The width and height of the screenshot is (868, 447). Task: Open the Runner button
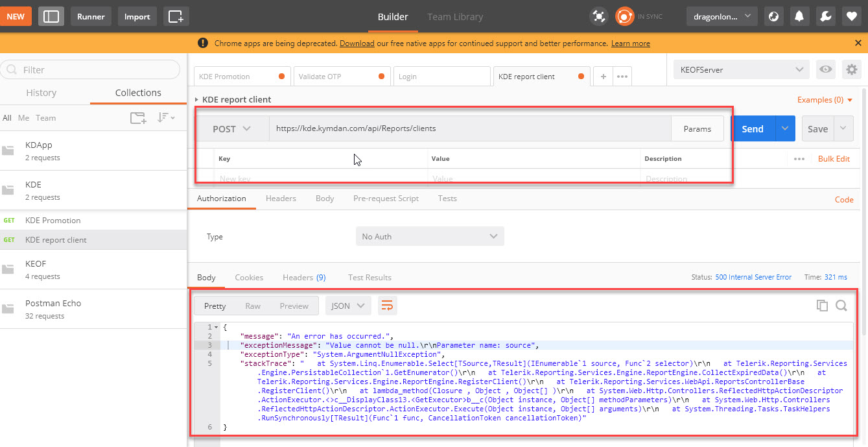point(91,16)
